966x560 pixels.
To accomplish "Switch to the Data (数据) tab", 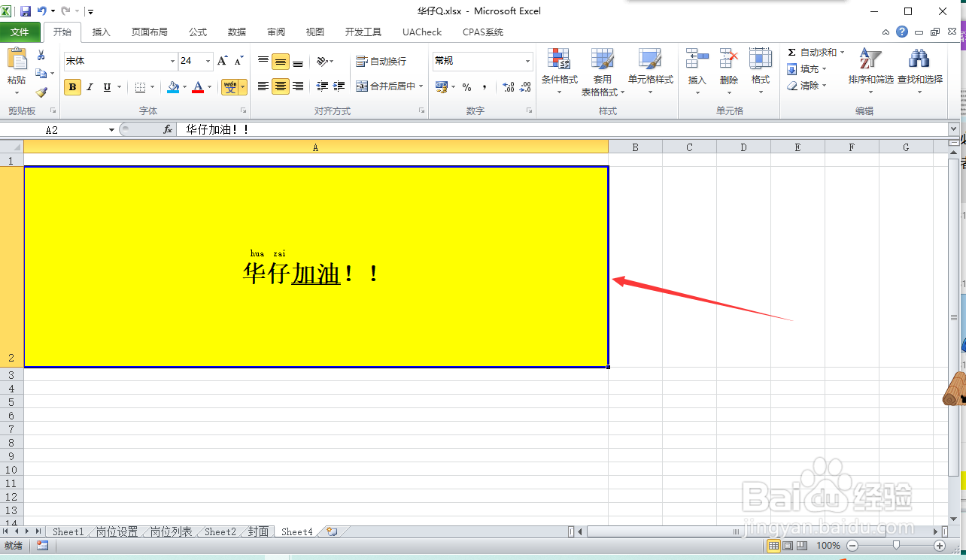I will pos(237,32).
